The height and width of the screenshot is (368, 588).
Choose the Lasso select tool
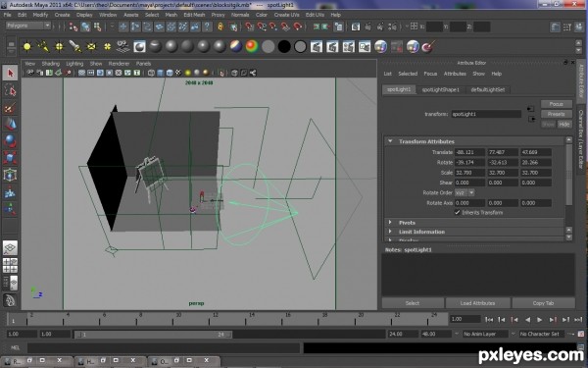(10, 90)
